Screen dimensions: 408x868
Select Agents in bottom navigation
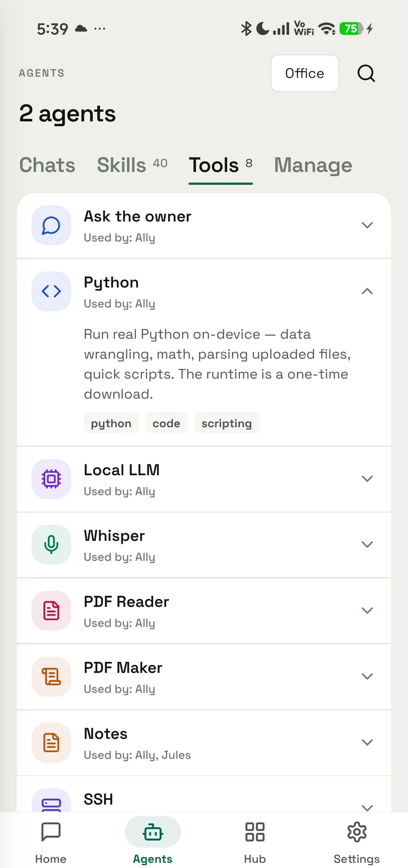pos(153,842)
